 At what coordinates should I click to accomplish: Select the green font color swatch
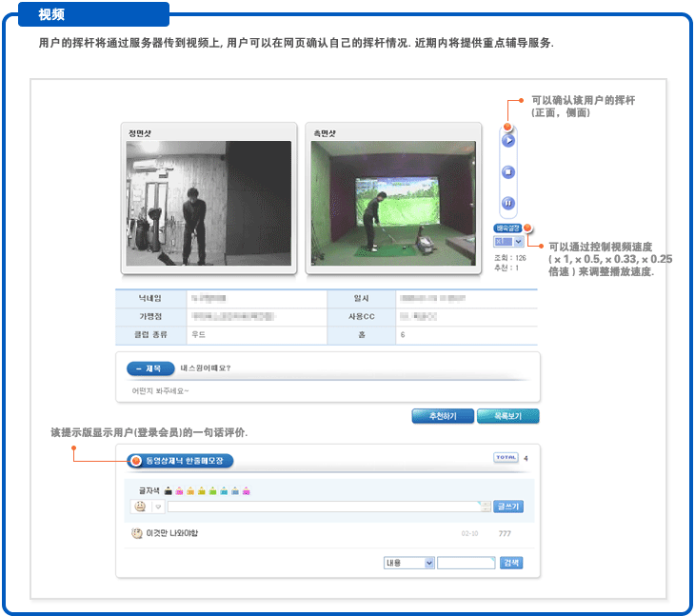click(212, 491)
